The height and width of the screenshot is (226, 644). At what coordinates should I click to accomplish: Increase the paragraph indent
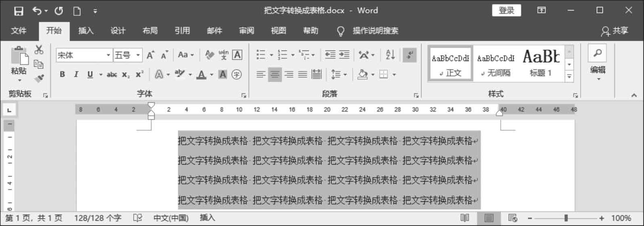coord(344,55)
